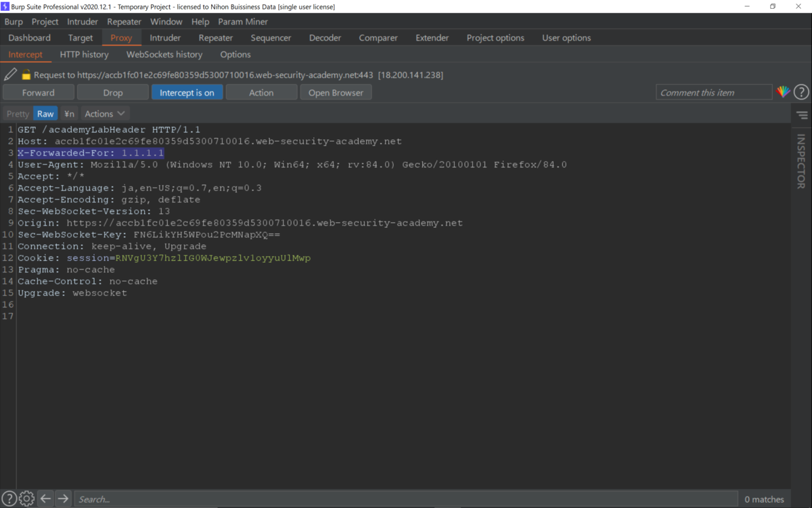Switch to the Sequencer tab
This screenshot has width=812, height=508.
coord(271,38)
